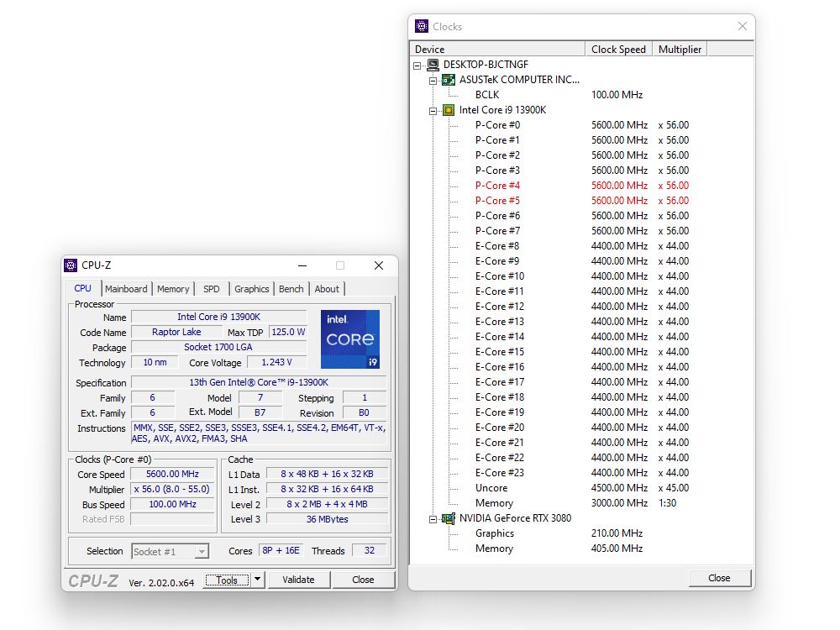Select the BCLK row
Viewport: 840px width, 630px height.
(x=582, y=95)
